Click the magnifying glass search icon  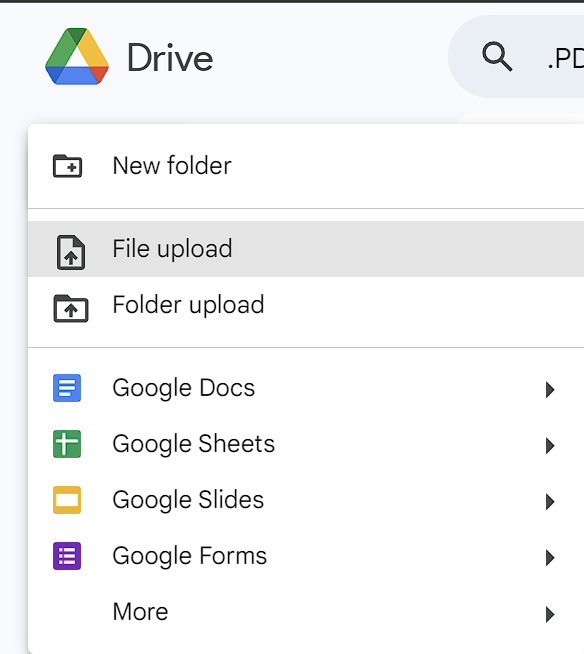pyautogui.click(x=497, y=56)
